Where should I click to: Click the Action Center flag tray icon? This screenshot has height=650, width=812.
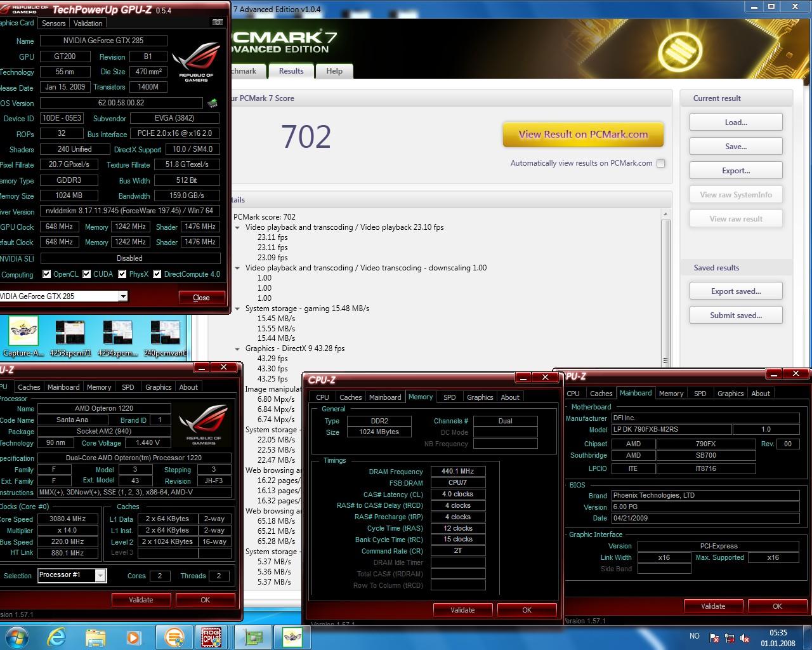pos(714,637)
